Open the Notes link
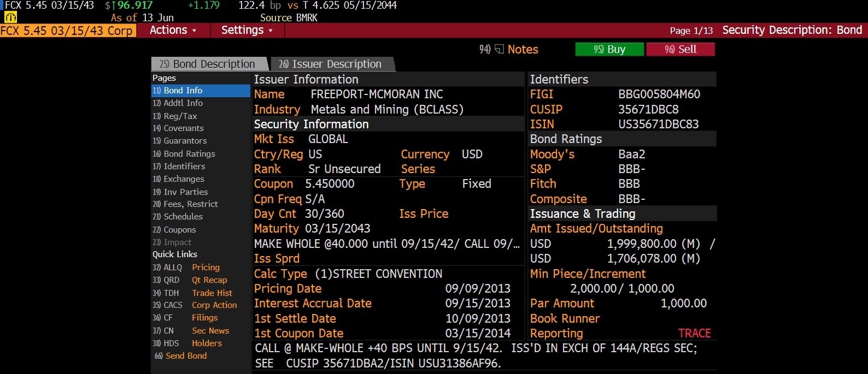Screen dimensions: 868x374 (x=523, y=50)
